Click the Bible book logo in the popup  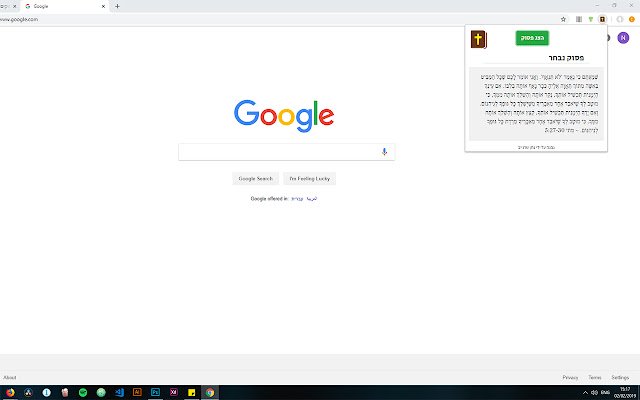click(x=479, y=40)
